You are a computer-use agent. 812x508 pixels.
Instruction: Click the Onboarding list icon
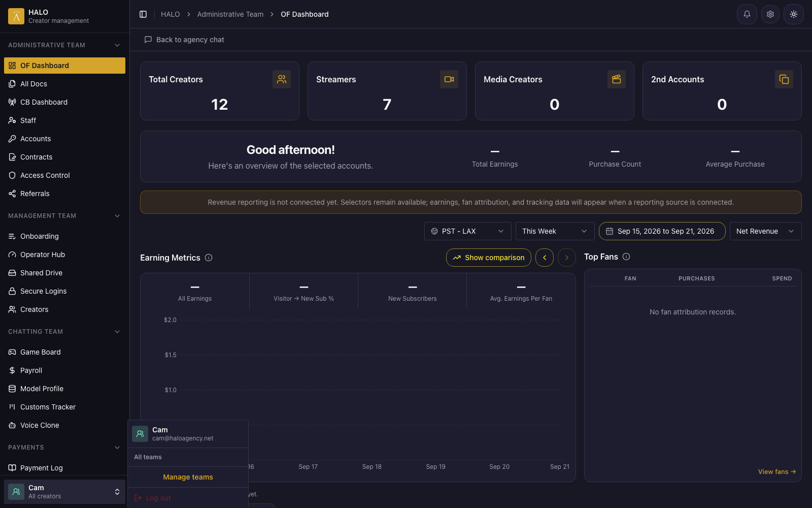pos(12,236)
